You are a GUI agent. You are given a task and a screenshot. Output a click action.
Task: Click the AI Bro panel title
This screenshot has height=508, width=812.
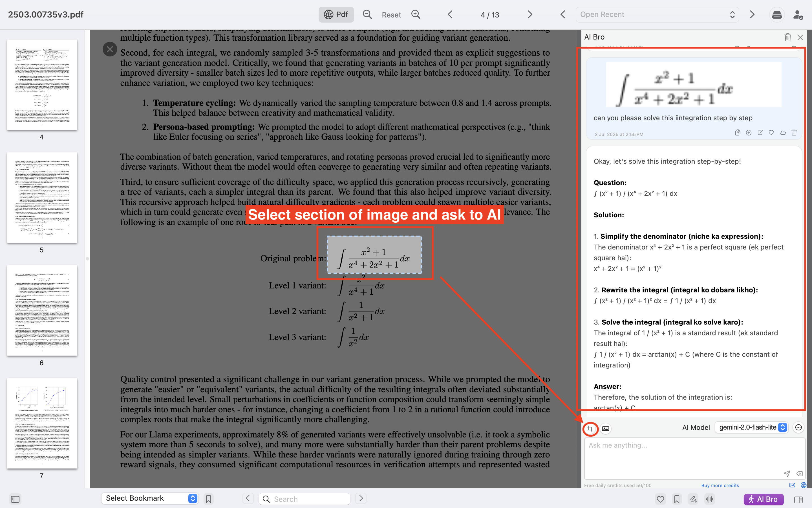pos(594,37)
